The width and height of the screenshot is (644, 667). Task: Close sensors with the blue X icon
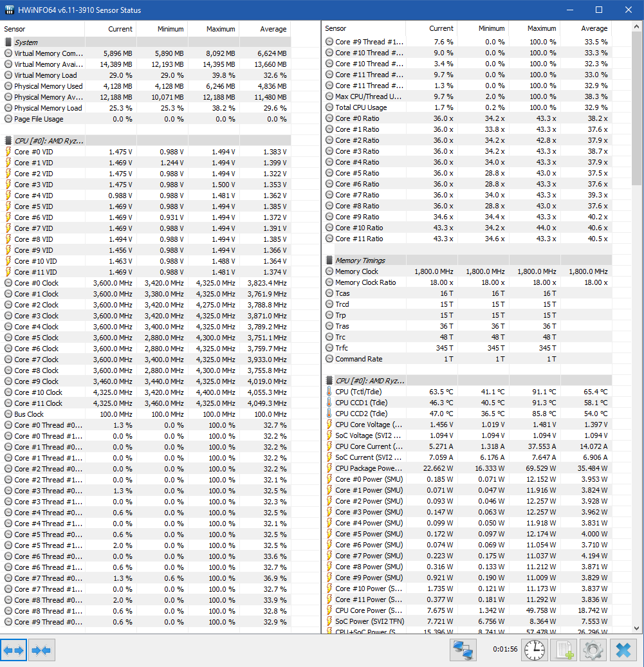[623, 650]
